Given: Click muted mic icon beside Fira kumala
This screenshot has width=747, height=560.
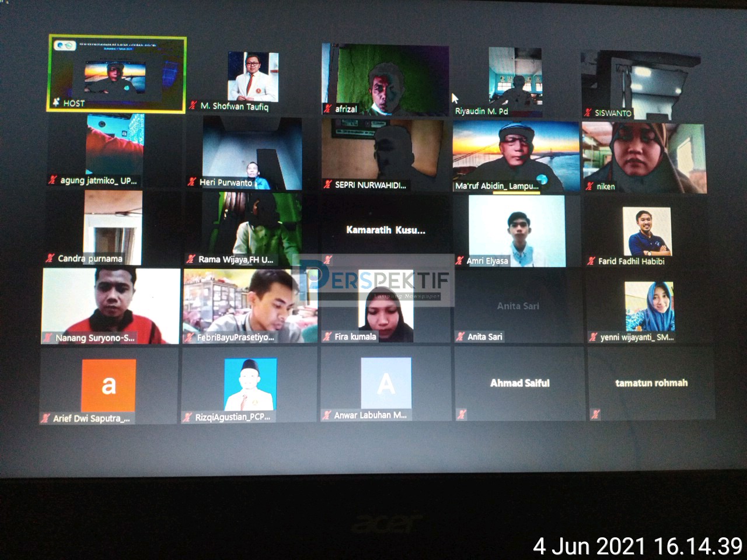Looking at the screenshot, I should tap(327, 337).
